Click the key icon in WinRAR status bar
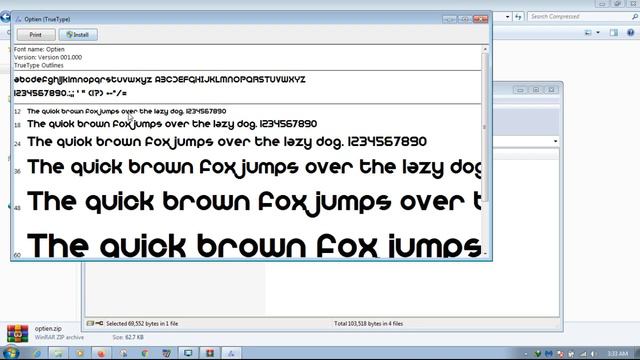The height and width of the screenshot is (360, 640). coord(99,323)
